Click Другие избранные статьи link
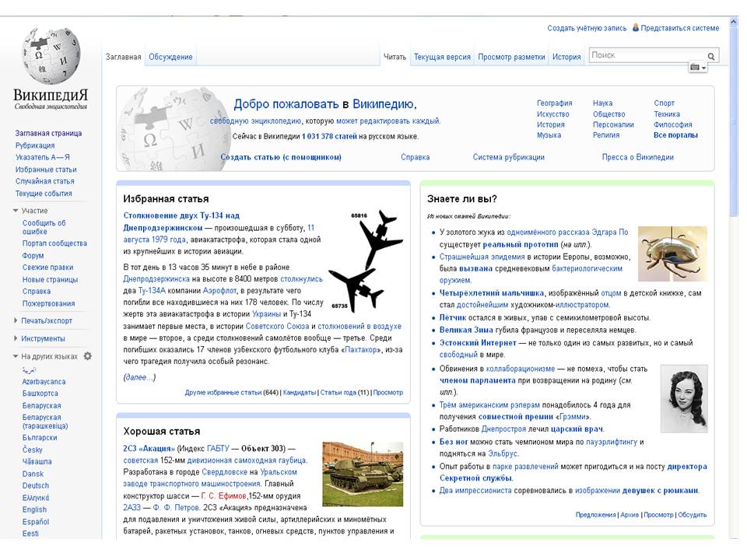The height and width of the screenshot is (560, 747). (223, 392)
